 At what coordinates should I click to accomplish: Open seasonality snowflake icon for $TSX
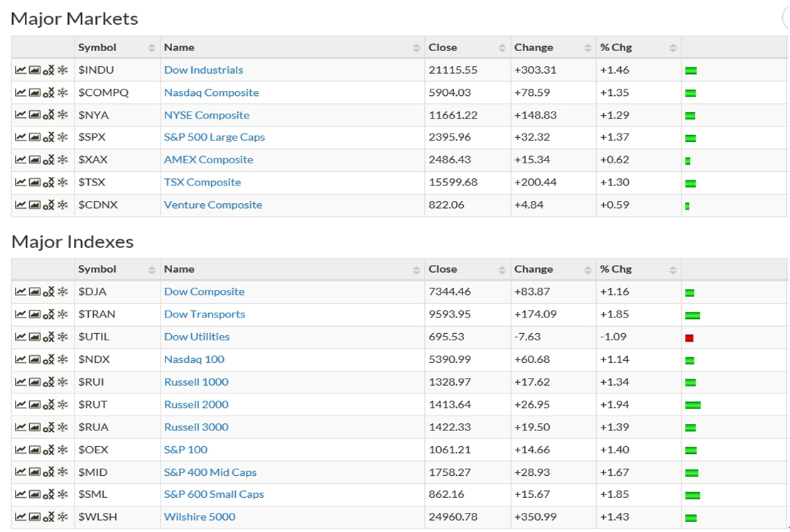click(x=63, y=183)
